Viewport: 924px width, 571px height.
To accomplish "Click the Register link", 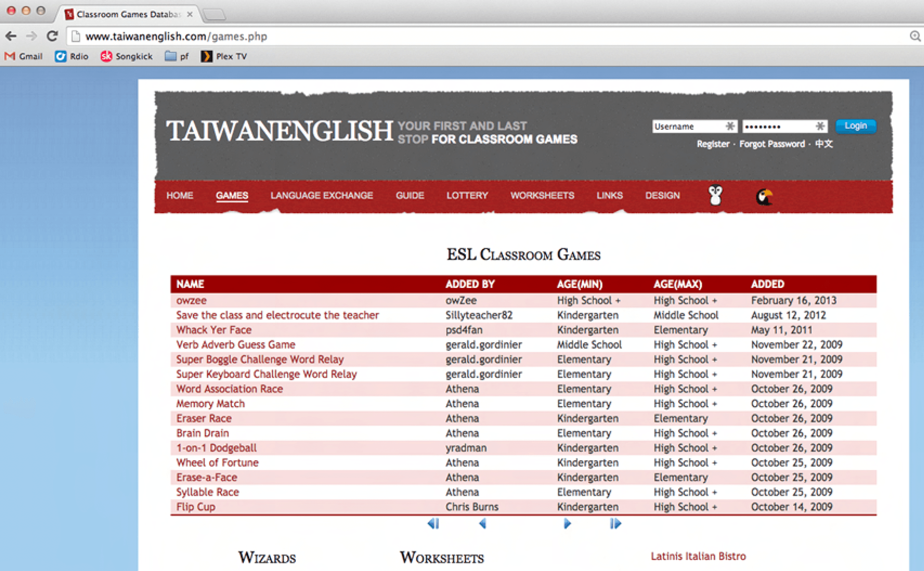I will pyautogui.click(x=713, y=144).
